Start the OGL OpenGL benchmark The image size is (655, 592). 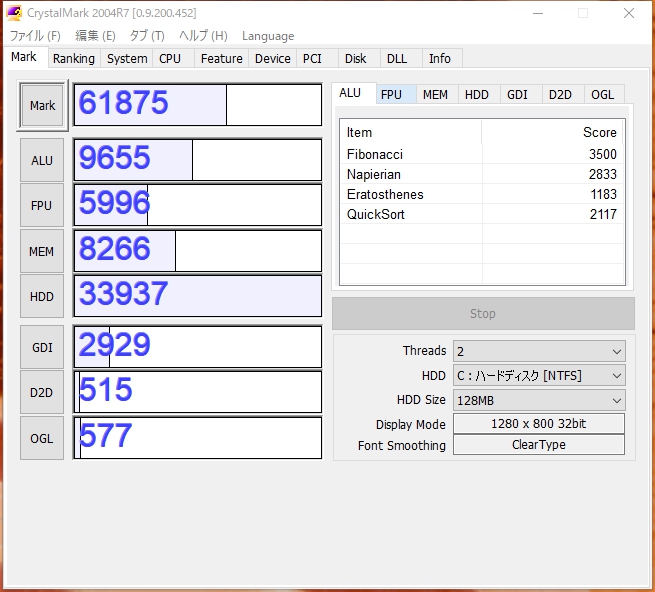coord(42,438)
